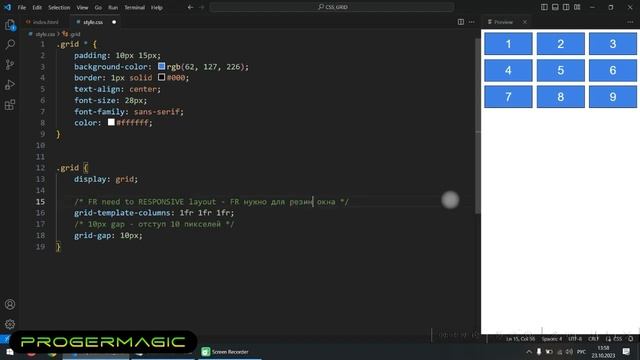The height and width of the screenshot is (360, 640).
Task: Open the Run menu
Action: 113,7
